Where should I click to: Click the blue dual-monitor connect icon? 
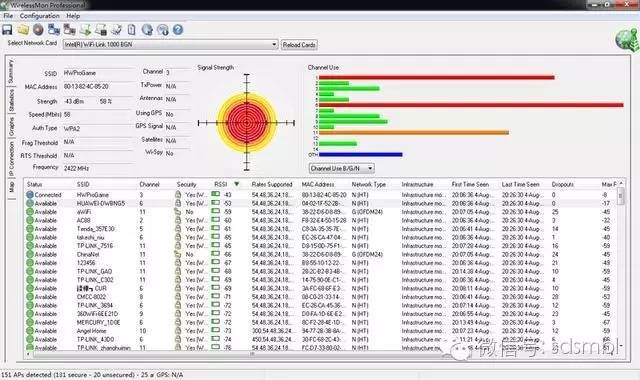(54, 30)
